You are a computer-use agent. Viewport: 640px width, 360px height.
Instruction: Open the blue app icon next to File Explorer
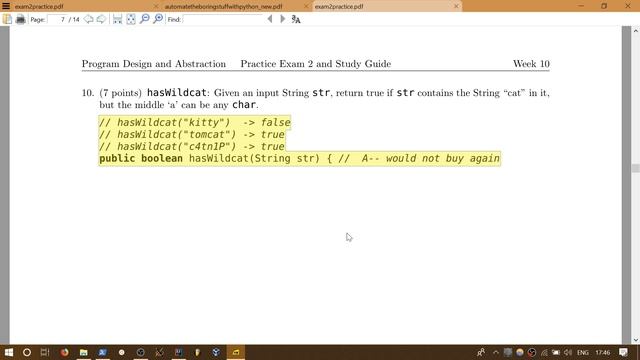point(102,352)
